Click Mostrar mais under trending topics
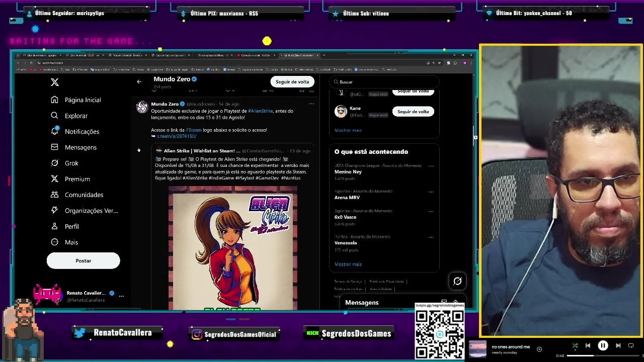 pyautogui.click(x=348, y=264)
